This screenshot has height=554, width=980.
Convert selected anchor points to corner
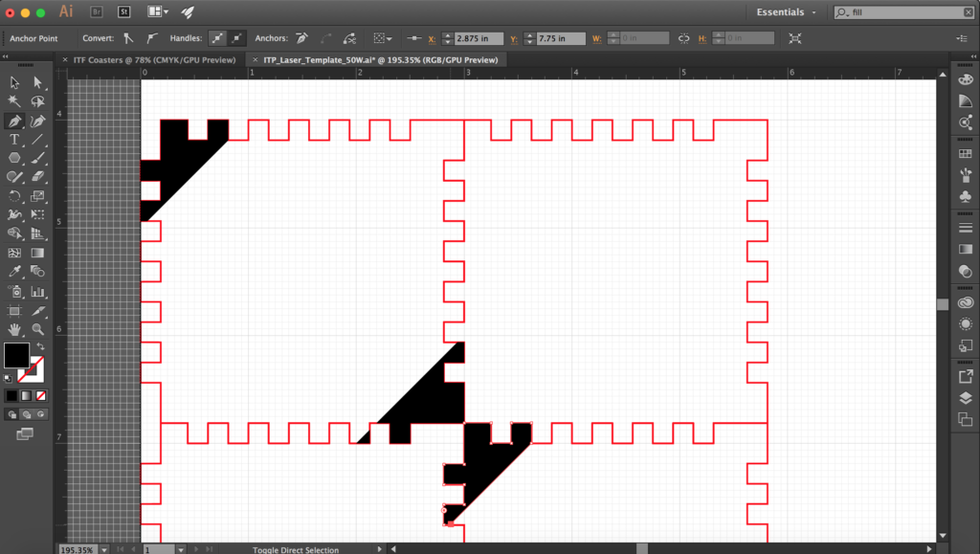coord(129,38)
